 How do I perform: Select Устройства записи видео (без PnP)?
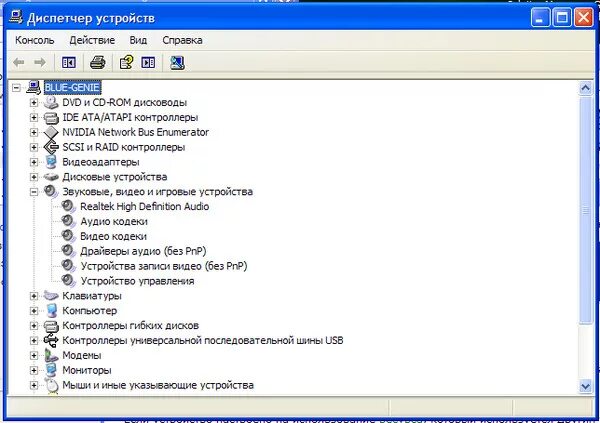coord(164,266)
